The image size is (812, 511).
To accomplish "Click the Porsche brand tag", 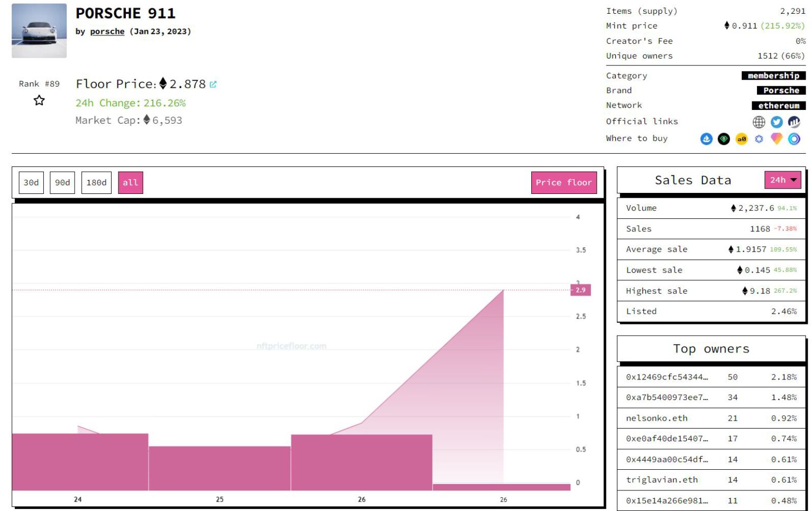I will 781,90.
